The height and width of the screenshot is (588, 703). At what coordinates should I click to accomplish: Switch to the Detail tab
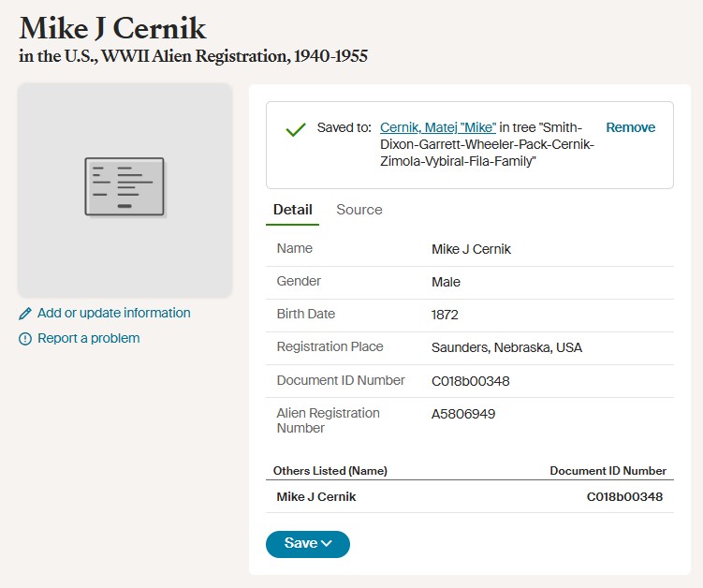tap(292, 210)
